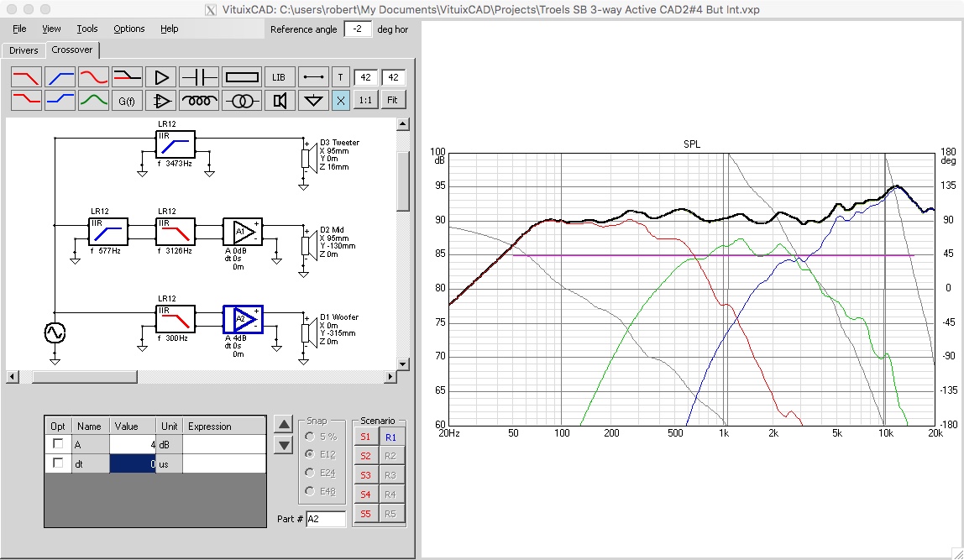Open the Help menu
964x560 pixels.
[169, 29]
